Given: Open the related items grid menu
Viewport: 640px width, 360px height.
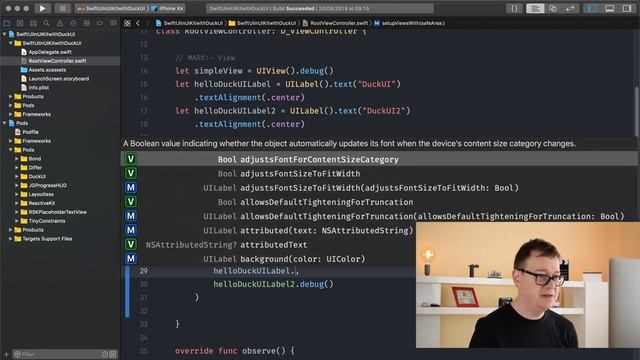Looking at the screenshot, I should (127, 23).
